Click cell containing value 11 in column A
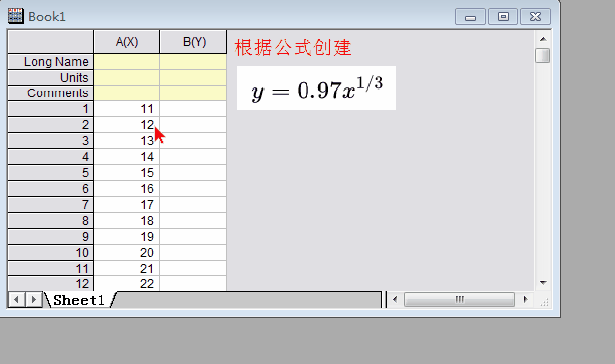 126,109
